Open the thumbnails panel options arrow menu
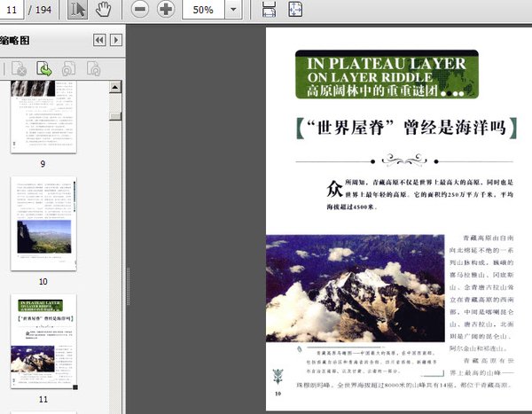 coord(115,40)
